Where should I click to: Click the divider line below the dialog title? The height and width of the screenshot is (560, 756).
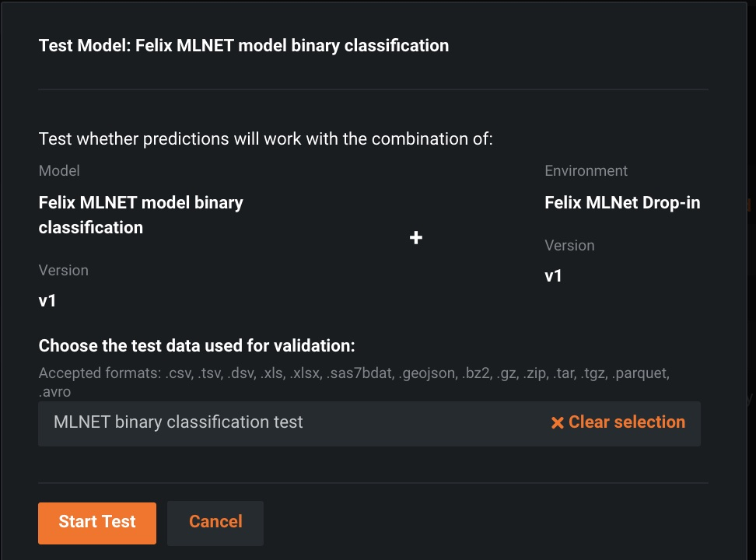pos(373,90)
